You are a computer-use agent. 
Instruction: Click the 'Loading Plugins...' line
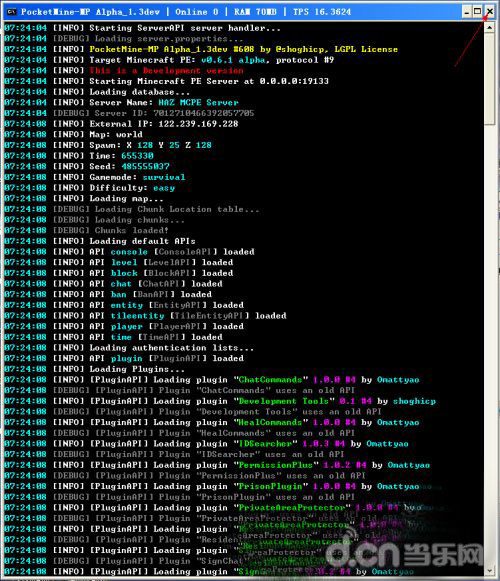click(95, 369)
